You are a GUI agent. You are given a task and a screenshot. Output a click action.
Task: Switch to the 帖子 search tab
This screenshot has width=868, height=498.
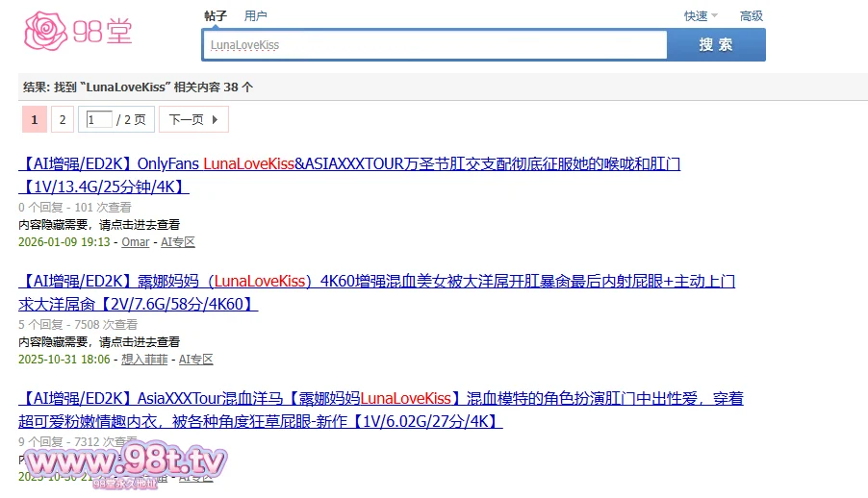coord(216,15)
